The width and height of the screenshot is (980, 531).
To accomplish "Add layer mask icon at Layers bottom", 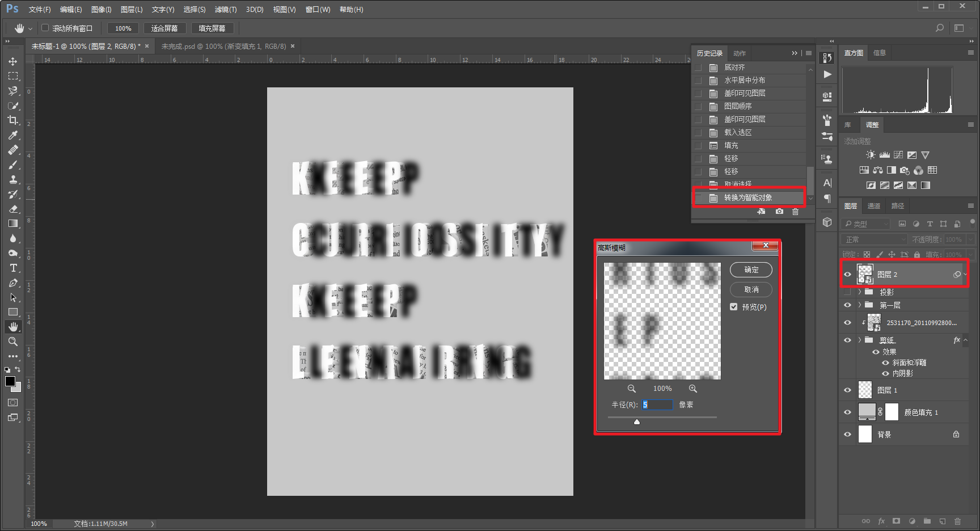I will (896, 521).
